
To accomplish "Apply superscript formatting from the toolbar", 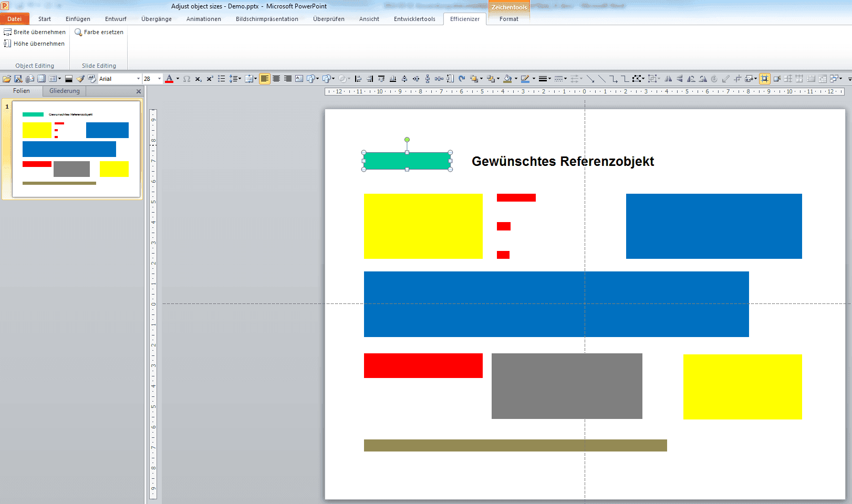I will point(210,79).
